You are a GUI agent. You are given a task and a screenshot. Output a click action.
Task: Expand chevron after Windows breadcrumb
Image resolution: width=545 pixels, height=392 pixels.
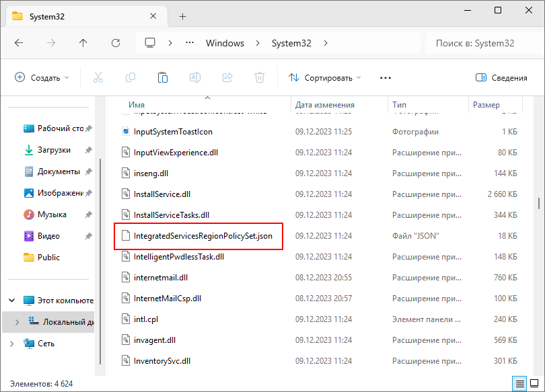click(x=258, y=43)
